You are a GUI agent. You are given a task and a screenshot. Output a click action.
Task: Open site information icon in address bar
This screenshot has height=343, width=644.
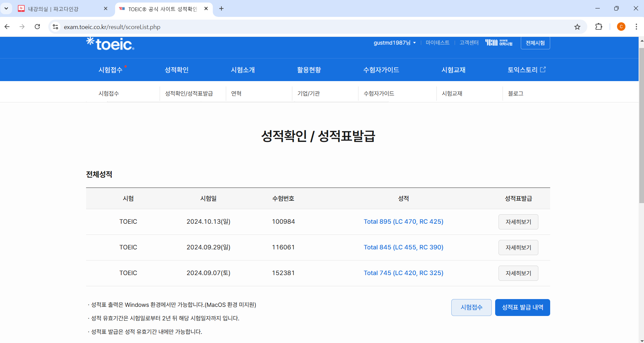coord(56,27)
